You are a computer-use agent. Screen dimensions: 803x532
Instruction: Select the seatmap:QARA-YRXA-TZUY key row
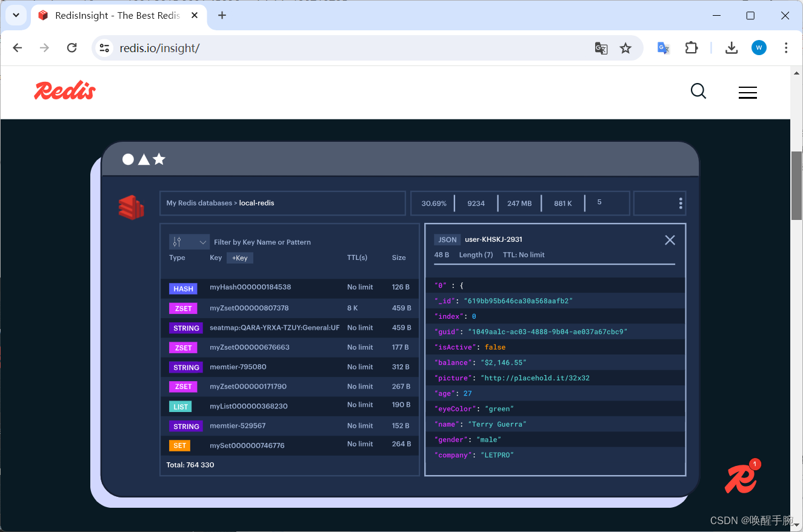point(290,328)
